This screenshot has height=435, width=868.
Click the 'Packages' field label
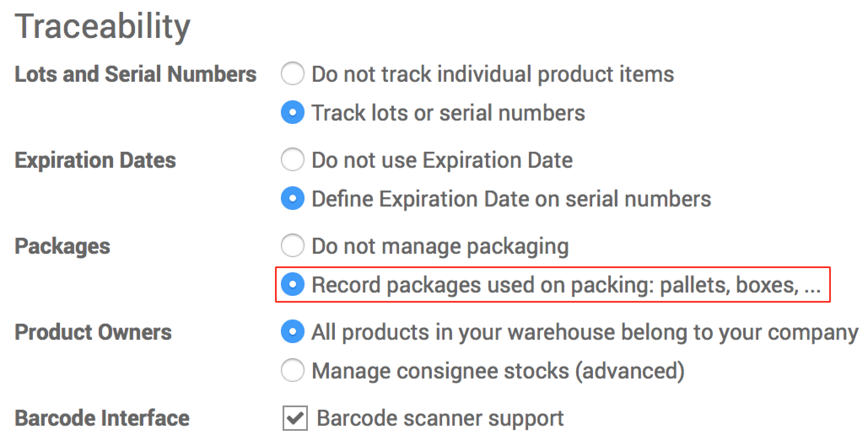62,246
